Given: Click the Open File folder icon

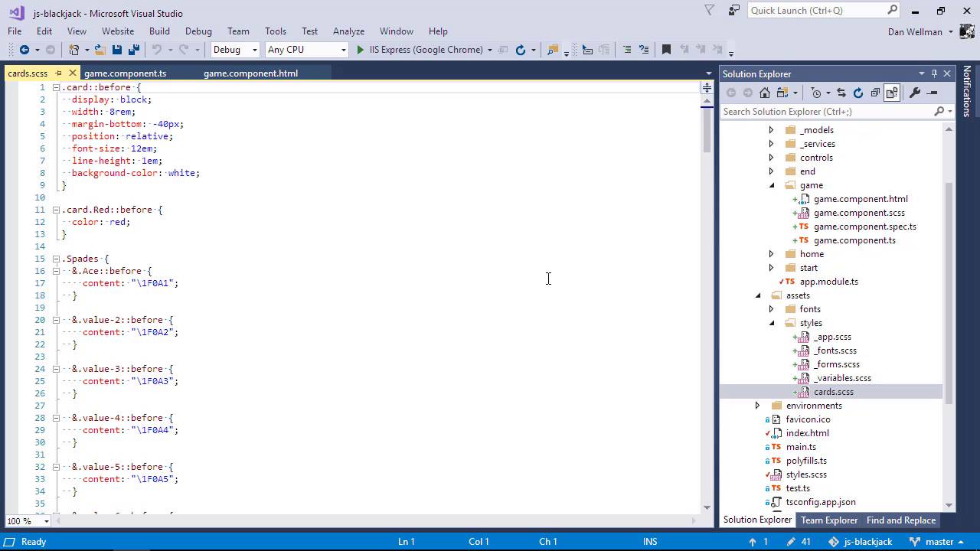Looking at the screenshot, I should click(x=100, y=50).
